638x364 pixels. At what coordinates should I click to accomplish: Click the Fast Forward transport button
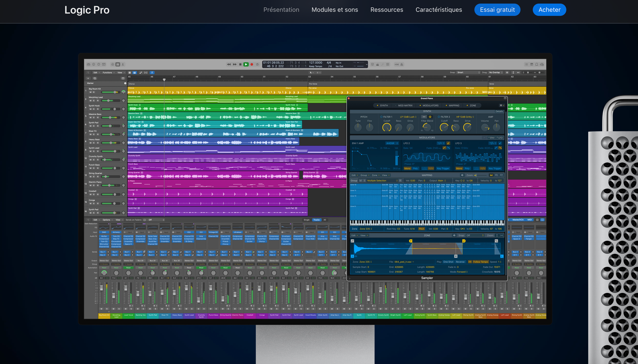235,64
